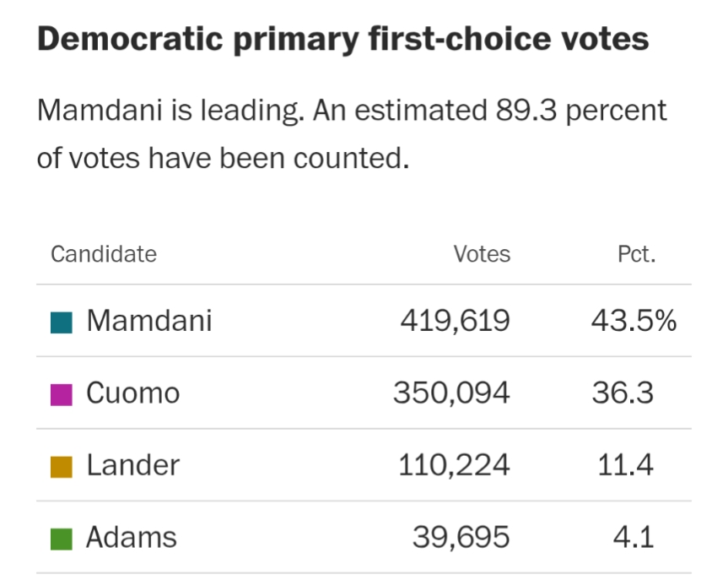This screenshot has width=728, height=580.
Task: Select the Cuomo candidate name
Action: [x=133, y=393]
